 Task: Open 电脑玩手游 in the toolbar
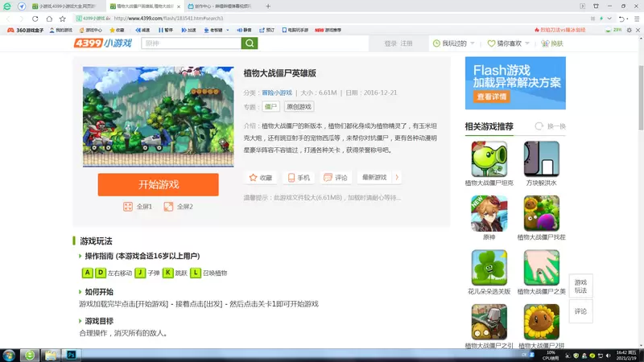[295, 30]
